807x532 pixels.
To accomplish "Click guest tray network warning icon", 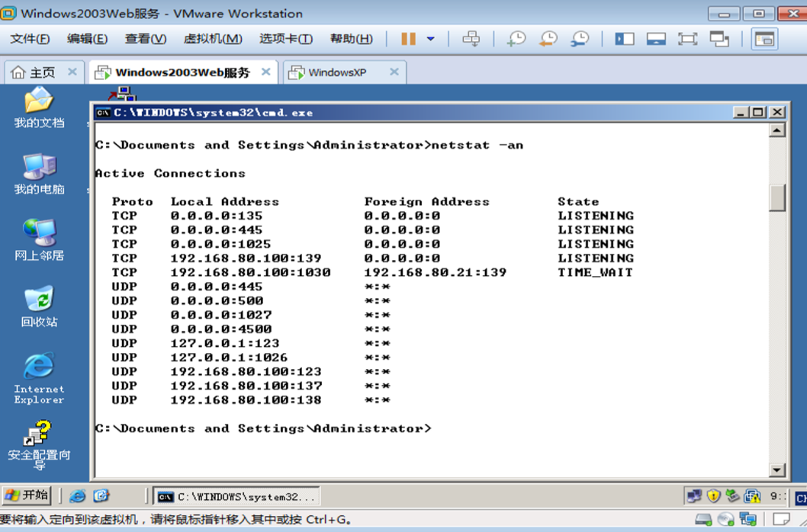I will tap(752, 496).
